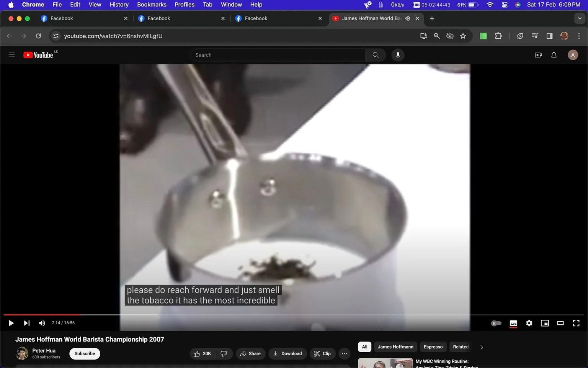
Task: Seek in the video progress bar
Action: (x=294, y=315)
